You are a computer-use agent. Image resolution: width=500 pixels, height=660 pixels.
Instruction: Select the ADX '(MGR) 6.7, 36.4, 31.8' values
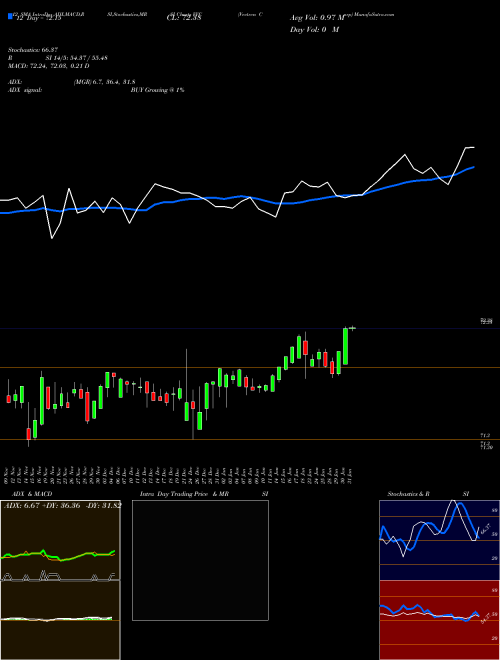pos(104,82)
